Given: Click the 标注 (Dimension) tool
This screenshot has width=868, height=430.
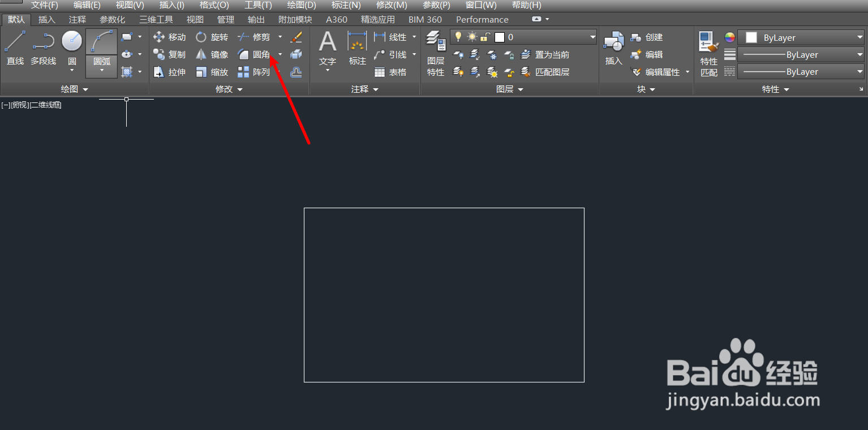Looking at the screenshot, I should (358, 49).
